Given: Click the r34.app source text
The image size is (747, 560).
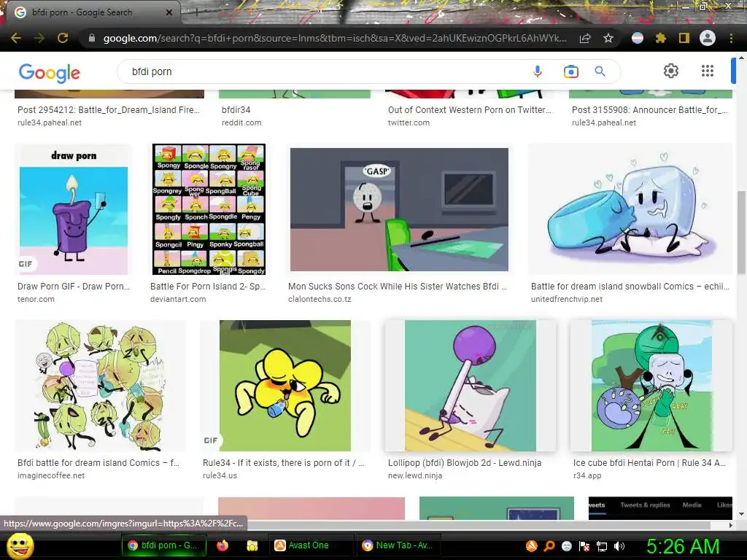Looking at the screenshot, I should pyautogui.click(x=587, y=475).
